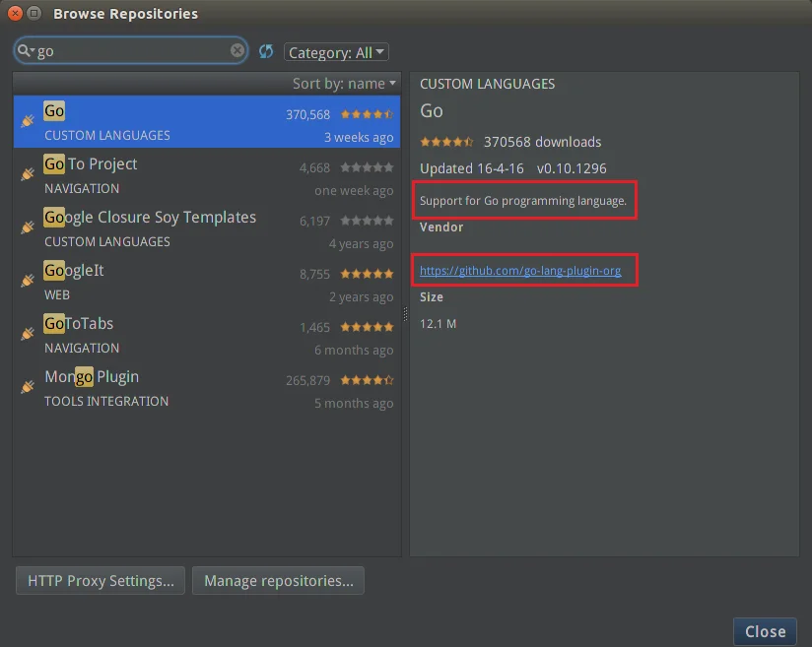Click the refresh plugin list icon
Image resolution: width=812 pixels, height=647 pixels.
click(x=266, y=51)
